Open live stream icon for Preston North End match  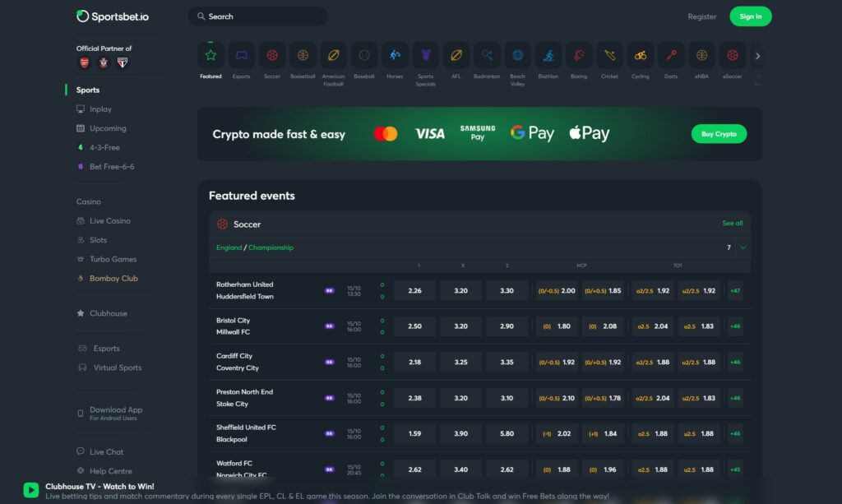pos(330,398)
